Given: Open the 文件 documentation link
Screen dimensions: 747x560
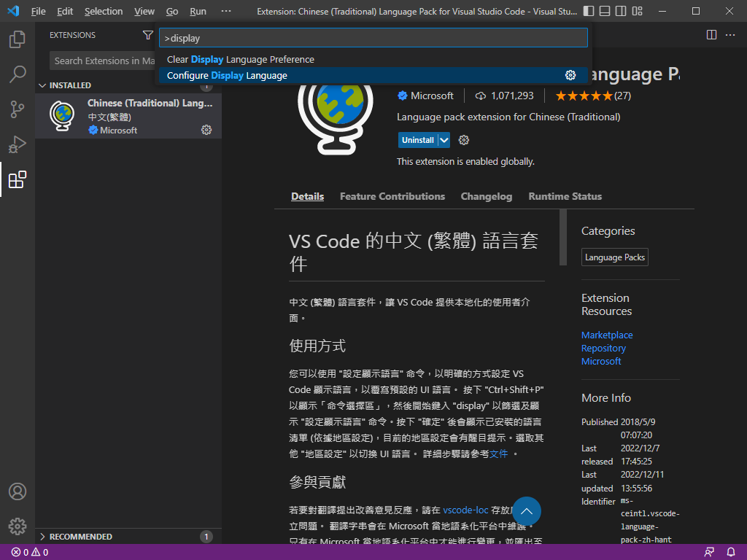Looking at the screenshot, I should [x=498, y=454].
